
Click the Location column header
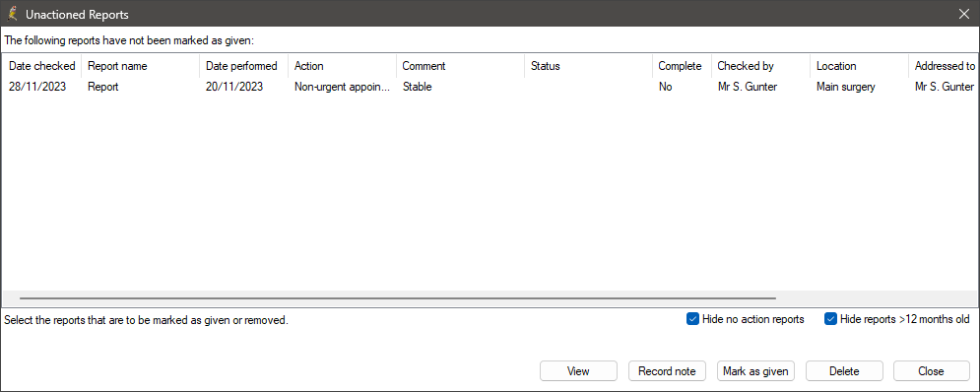coord(860,66)
